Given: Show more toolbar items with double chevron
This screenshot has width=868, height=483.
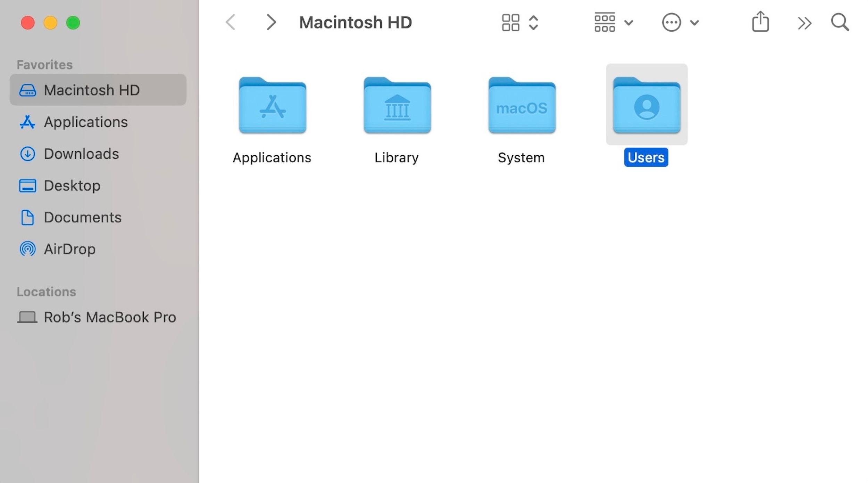Looking at the screenshot, I should (x=804, y=23).
